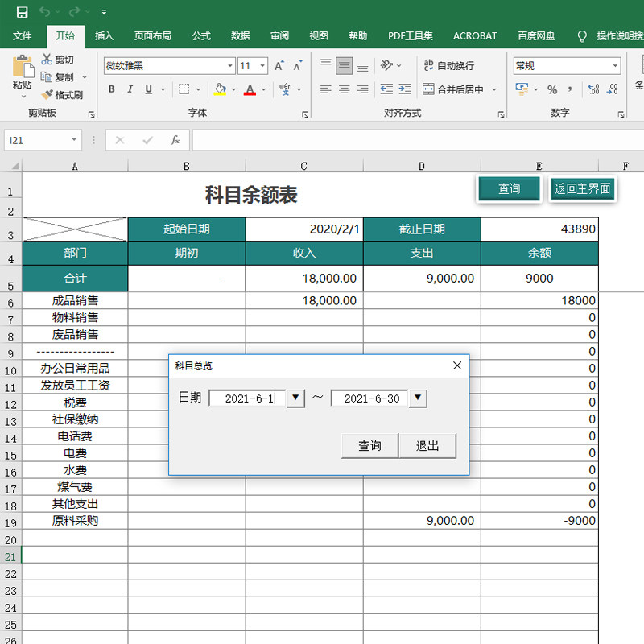Image resolution: width=644 pixels, height=644 pixels.
Task: Click Align Left icon
Action: pos(326,89)
